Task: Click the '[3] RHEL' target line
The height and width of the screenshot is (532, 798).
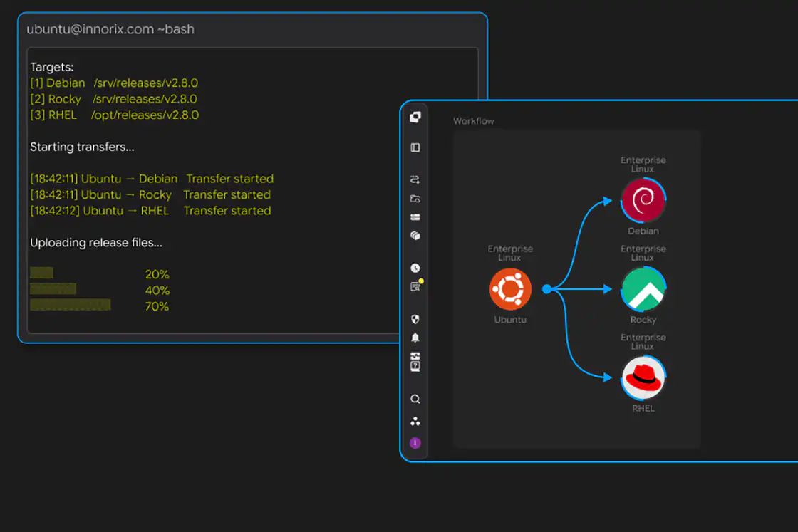Action: point(115,115)
